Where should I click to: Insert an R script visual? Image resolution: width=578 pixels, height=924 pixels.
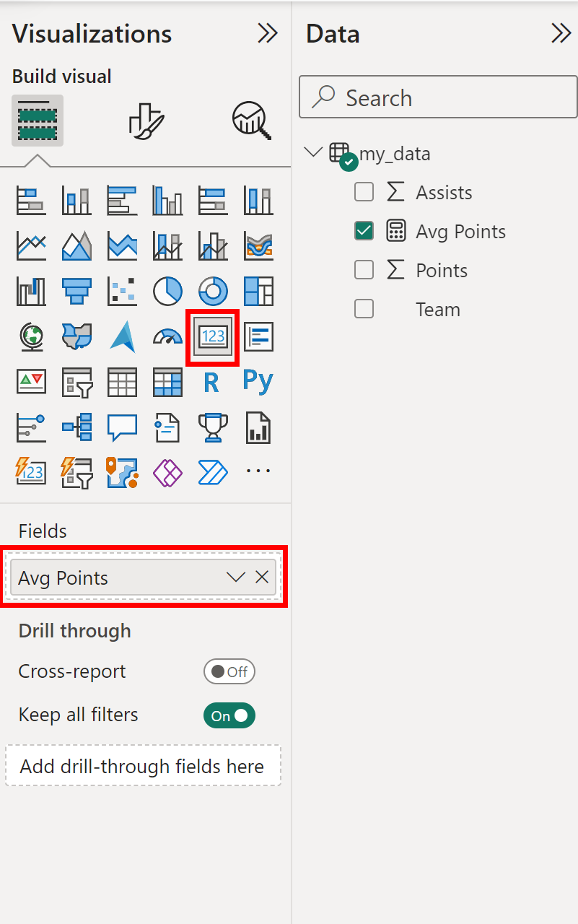coord(211,382)
